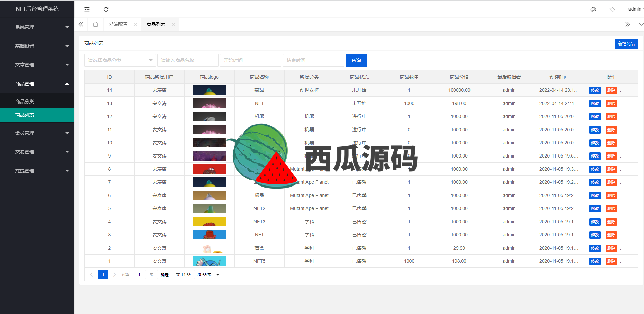Select page 1 in pagination
This screenshot has width=644, height=314.
point(103,275)
